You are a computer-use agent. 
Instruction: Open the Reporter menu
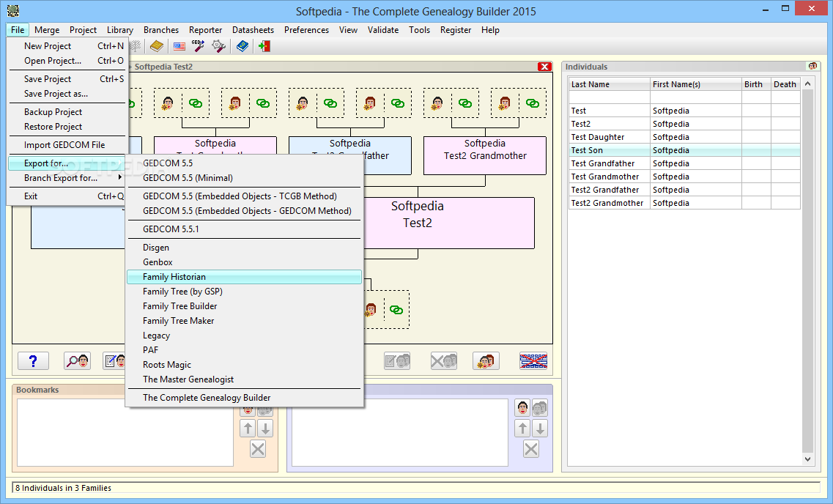tap(206, 30)
